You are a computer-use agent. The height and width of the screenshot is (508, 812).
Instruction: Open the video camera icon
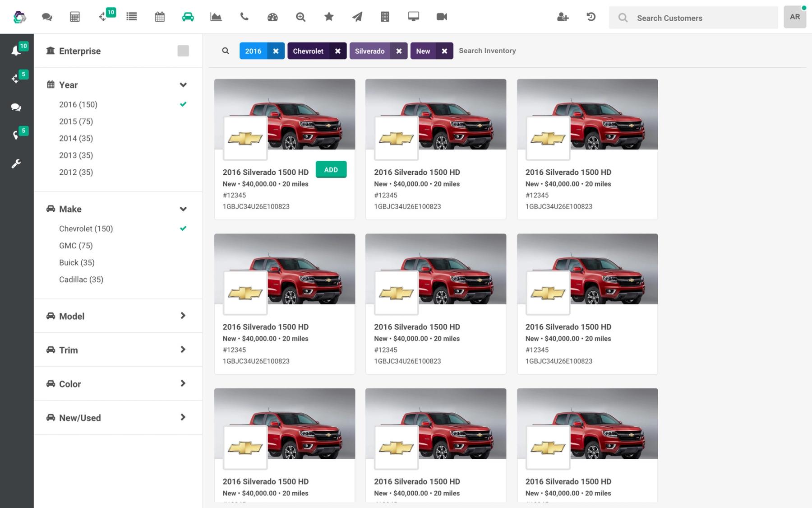442,17
